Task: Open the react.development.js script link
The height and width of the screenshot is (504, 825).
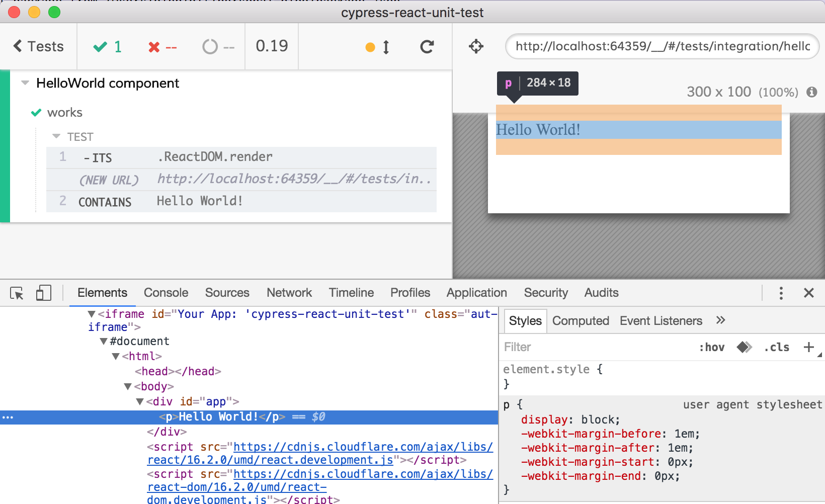Action: pos(320,453)
